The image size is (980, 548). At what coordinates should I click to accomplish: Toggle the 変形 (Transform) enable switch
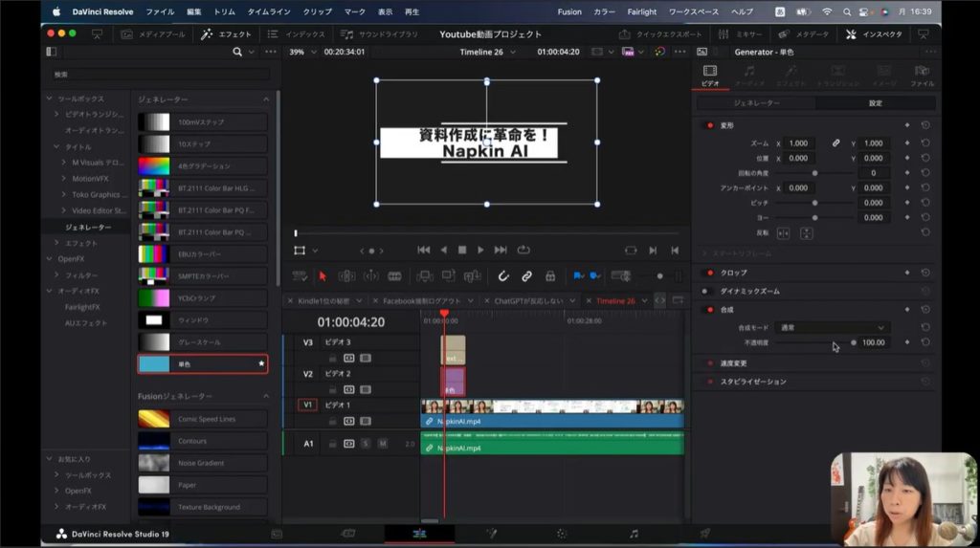click(x=709, y=125)
